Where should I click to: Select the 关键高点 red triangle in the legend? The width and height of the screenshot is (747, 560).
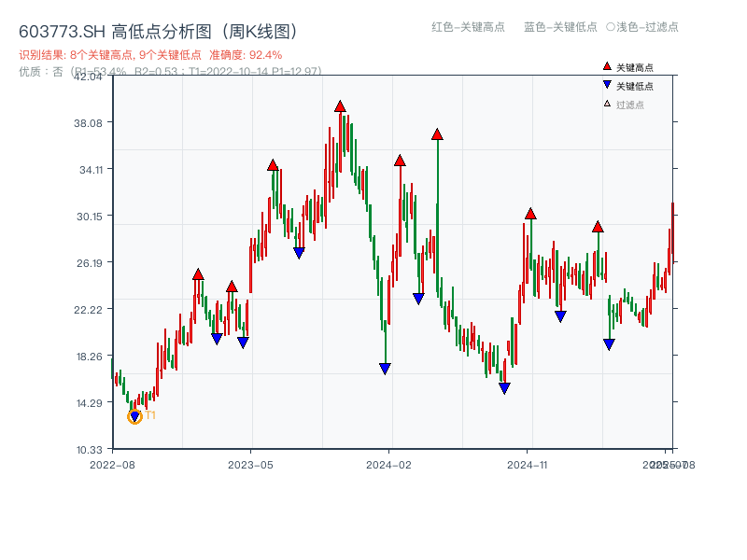point(606,65)
